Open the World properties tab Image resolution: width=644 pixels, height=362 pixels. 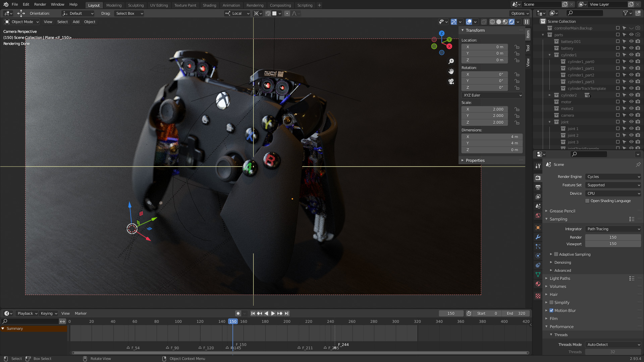click(538, 216)
